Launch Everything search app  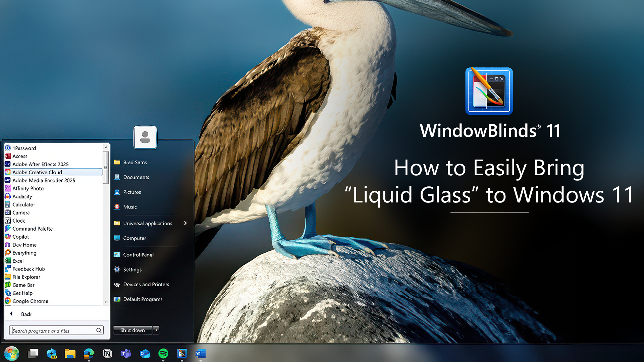coord(53,253)
